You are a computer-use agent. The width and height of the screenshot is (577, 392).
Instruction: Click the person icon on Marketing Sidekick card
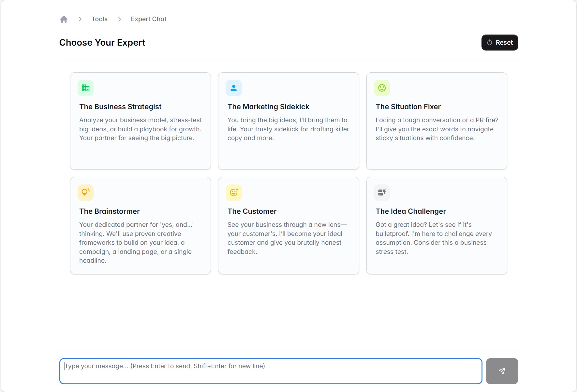pos(233,88)
